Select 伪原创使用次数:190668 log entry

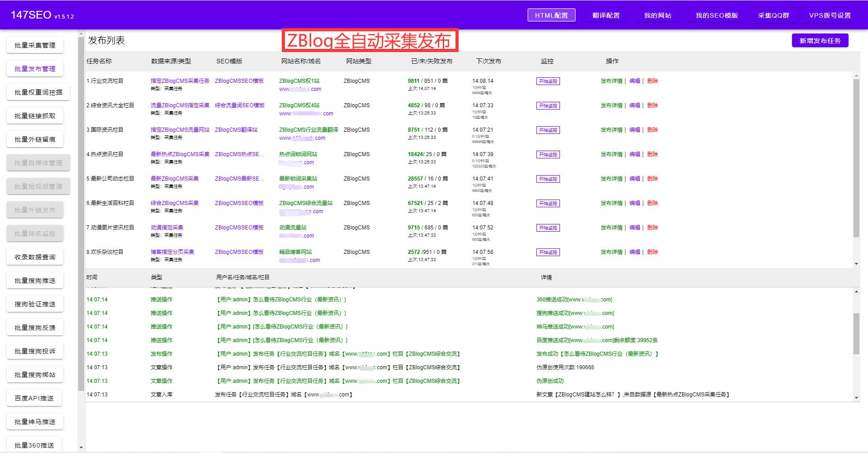565,367
